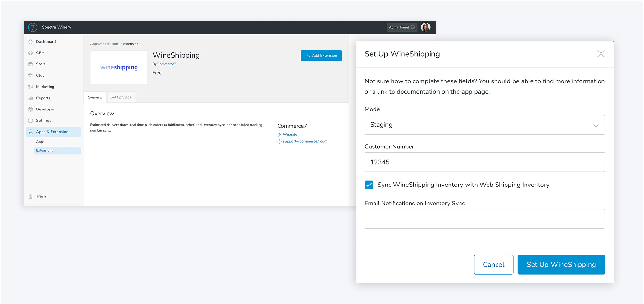Click the Developer icon in sidebar

(x=31, y=109)
